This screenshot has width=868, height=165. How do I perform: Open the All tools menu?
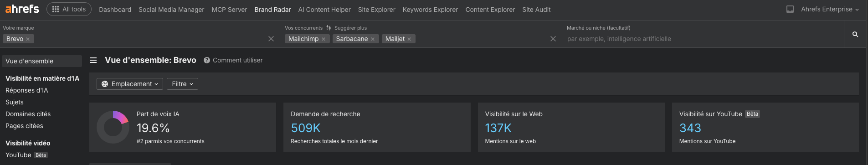pyautogui.click(x=69, y=9)
